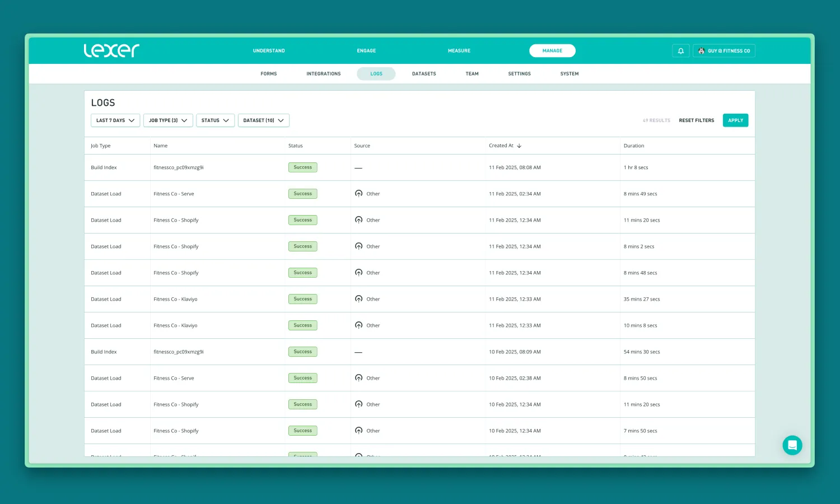Click Success badge in 1 hr 8 secs row
The height and width of the screenshot is (504, 840).
(x=303, y=167)
